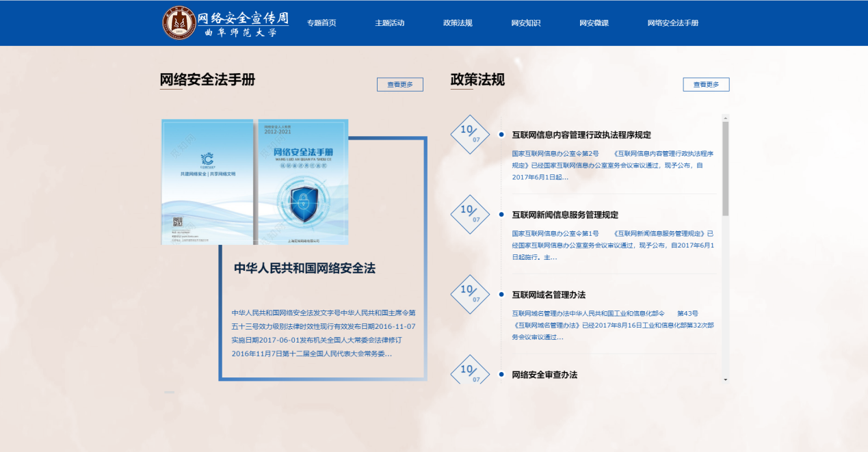Select 政策法规 in the top navigation
The image size is (868, 452).
pos(458,23)
